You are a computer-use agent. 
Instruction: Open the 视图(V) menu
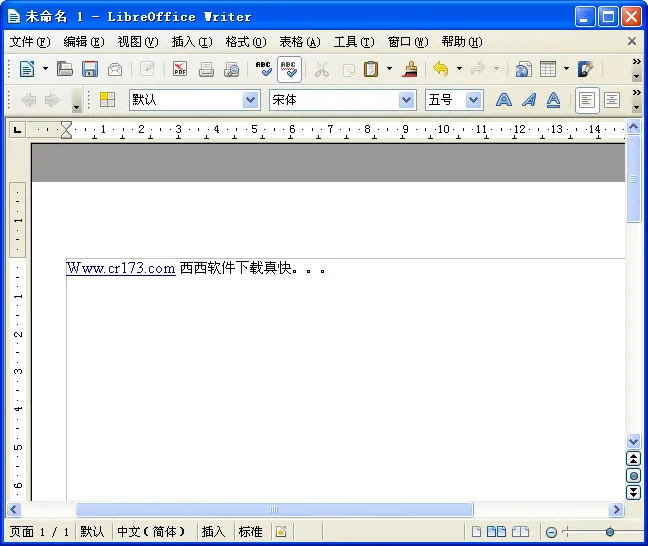coord(138,42)
